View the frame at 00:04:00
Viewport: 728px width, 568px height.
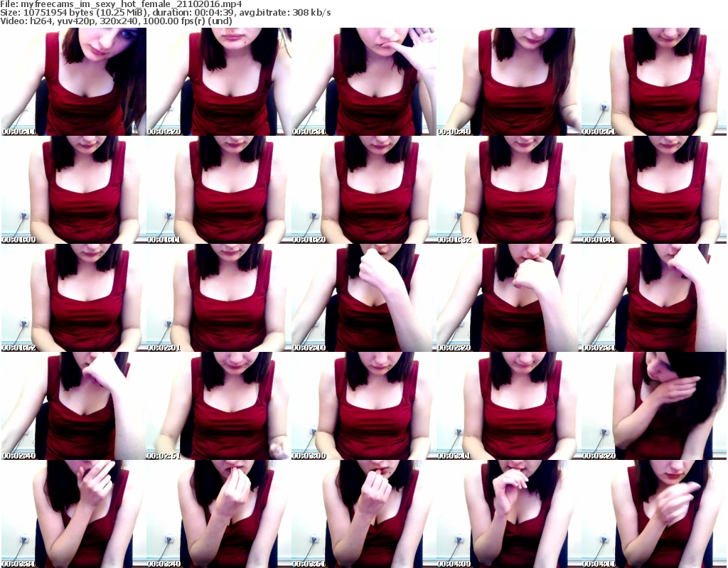[x=509, y=514]
